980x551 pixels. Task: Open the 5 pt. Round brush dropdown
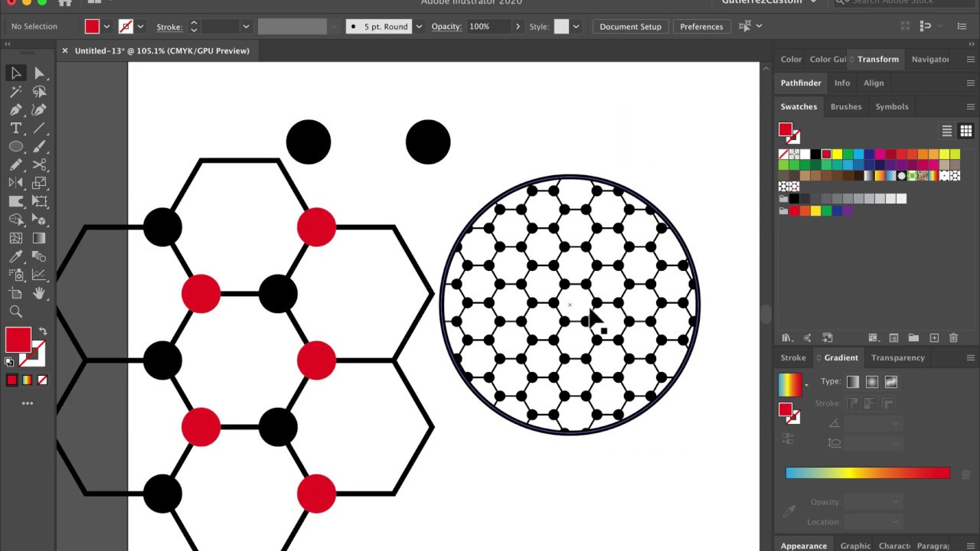[x=419, y=27]
